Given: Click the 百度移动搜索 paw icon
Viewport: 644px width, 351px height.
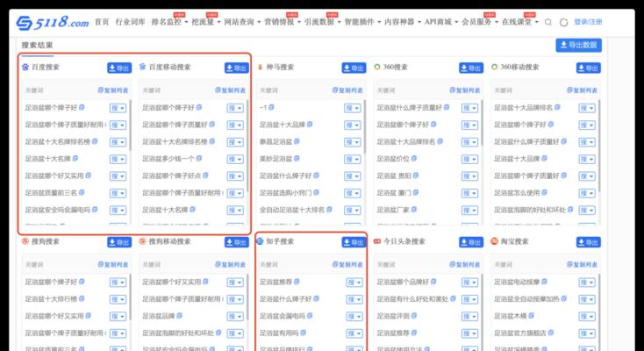Looking at the screenshot, I should point(142,67).
